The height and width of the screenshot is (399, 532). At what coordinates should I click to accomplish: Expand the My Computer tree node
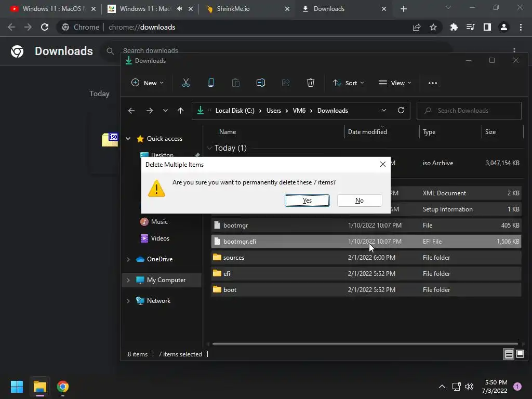[x=128, y=280]
